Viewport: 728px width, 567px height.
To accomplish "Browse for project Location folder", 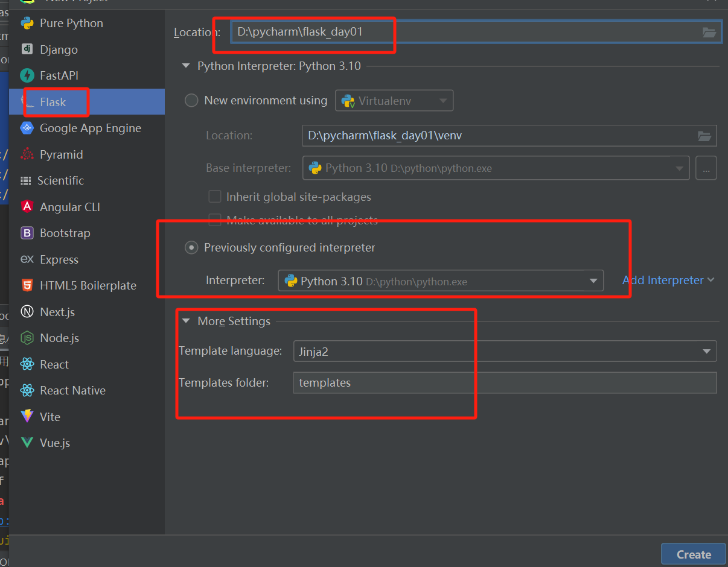I will [709, 32].
